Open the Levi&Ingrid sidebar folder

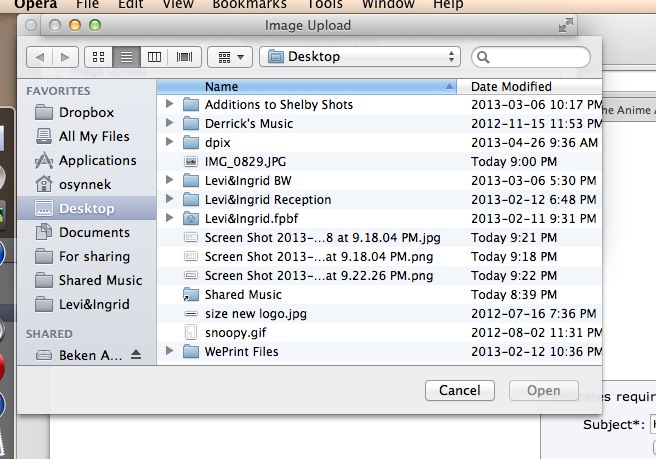[x=87, y=304]
